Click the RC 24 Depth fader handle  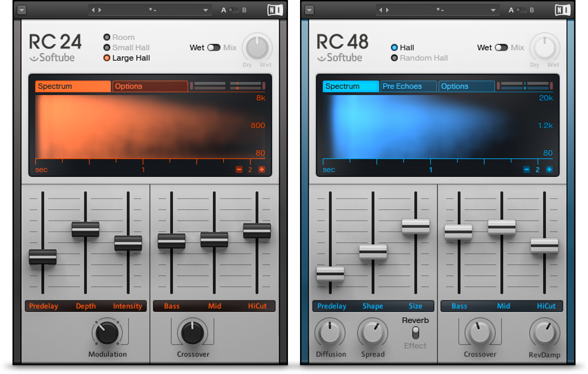85,229
